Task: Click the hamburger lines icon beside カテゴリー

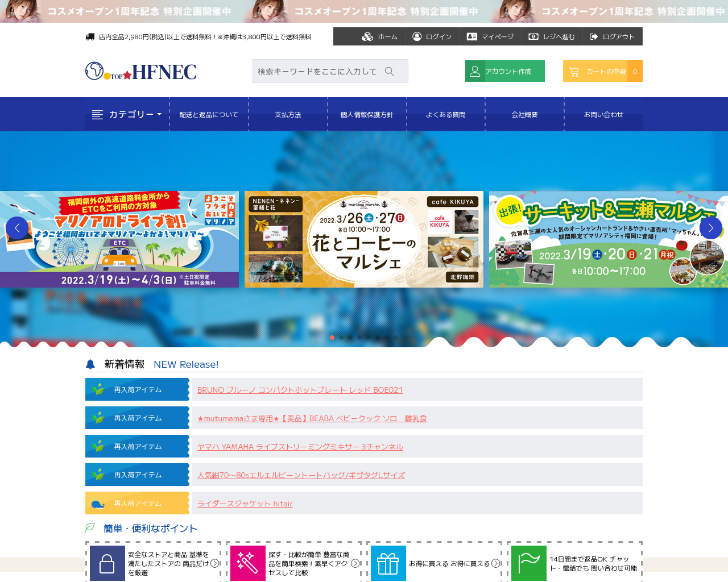Action: pos(97,115)
